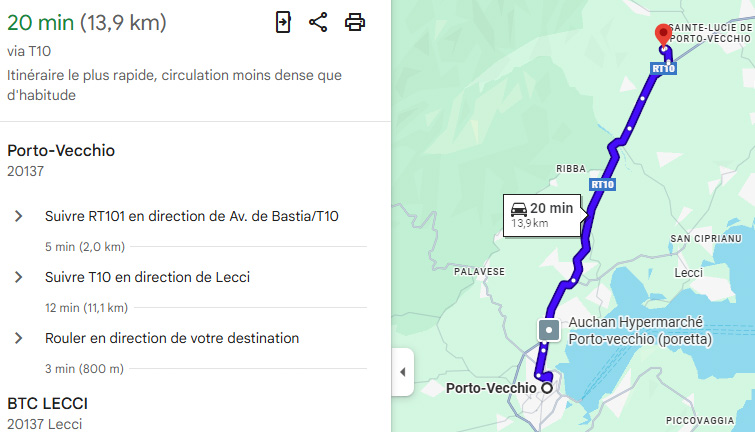Image resolution: width=755 pixels, height=432 pixels.
Task: Click the Auchan Hypermarché map icon
Action: [x=548, y=330]
